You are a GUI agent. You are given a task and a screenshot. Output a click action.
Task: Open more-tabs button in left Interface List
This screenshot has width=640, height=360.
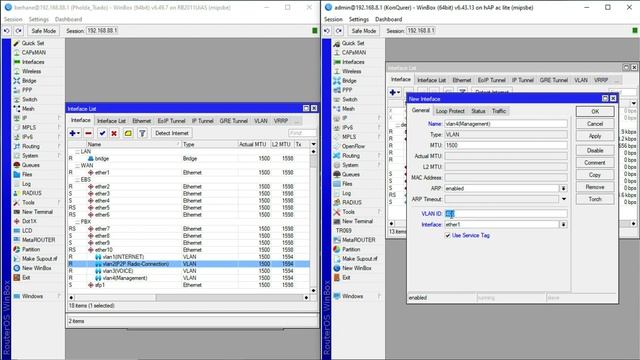click(x=297, y=121)
